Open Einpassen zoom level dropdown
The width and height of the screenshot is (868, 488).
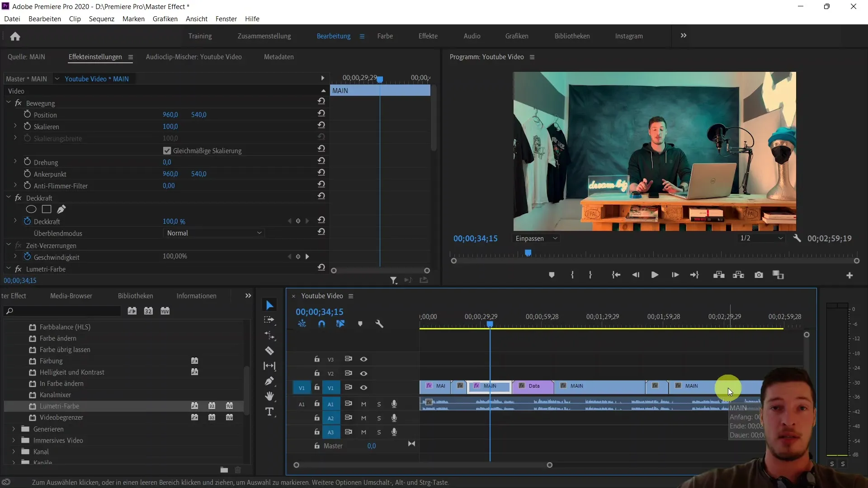pyautogui.click(x=536, y=239)
